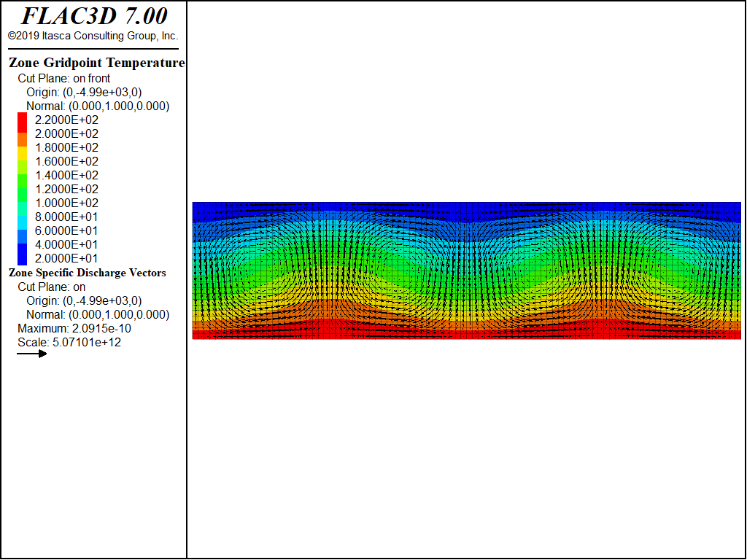Select the 1.8000E+02 legend value
The image size is (747, 560).
pyautogui.click(x=66, y=147)
